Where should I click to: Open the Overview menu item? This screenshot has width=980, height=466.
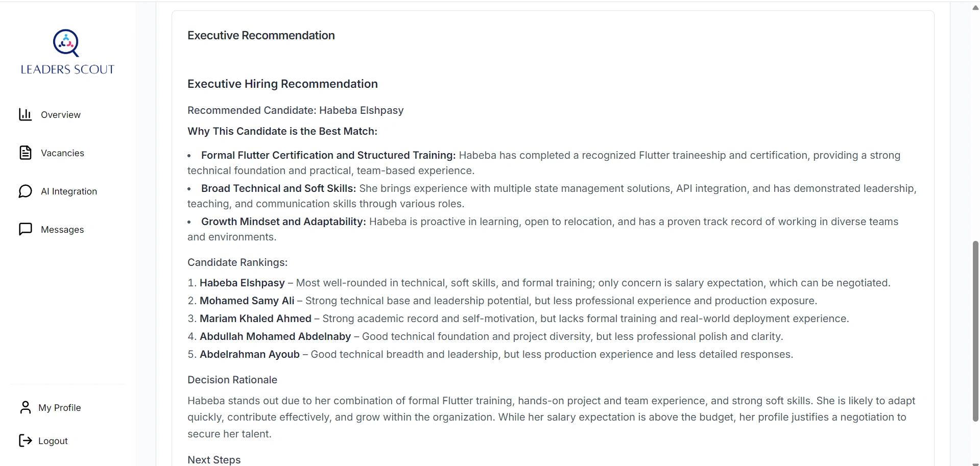(x=61, y=115)
